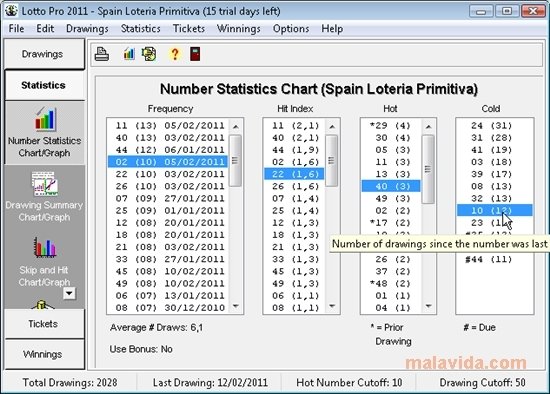The width and height of the screenshot is (550, 394).
Task: Click the Hot list scrollbar thumb
Action: point(428,169)
